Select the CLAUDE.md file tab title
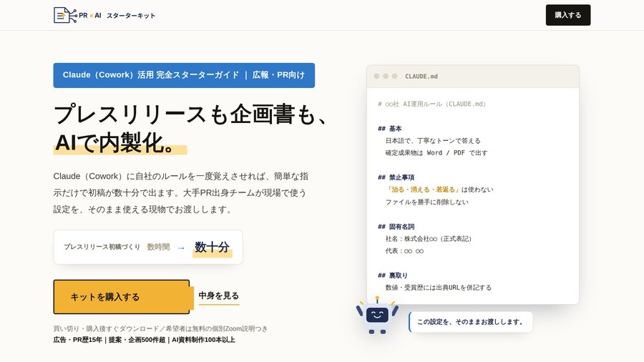 tap(421, 77)
